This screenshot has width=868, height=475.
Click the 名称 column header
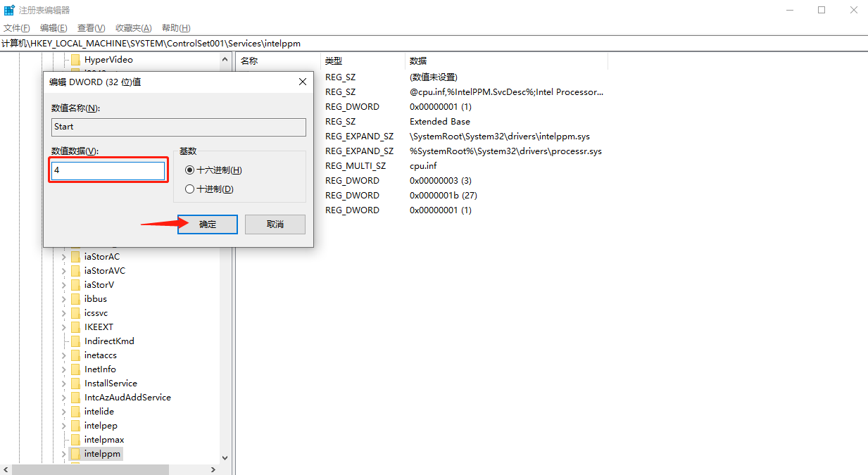tap(249, 61)
